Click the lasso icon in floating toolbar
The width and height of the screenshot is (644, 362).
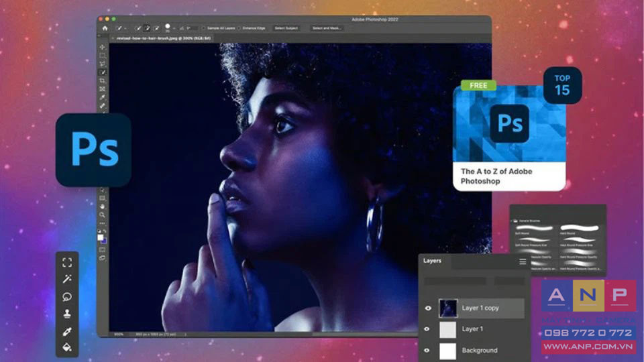(x=67, y=297)
